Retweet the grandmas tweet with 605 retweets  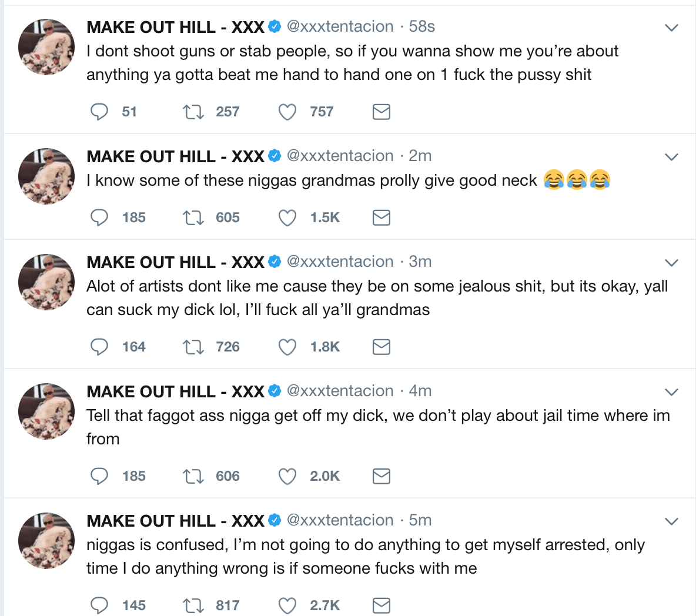[193, 217]
